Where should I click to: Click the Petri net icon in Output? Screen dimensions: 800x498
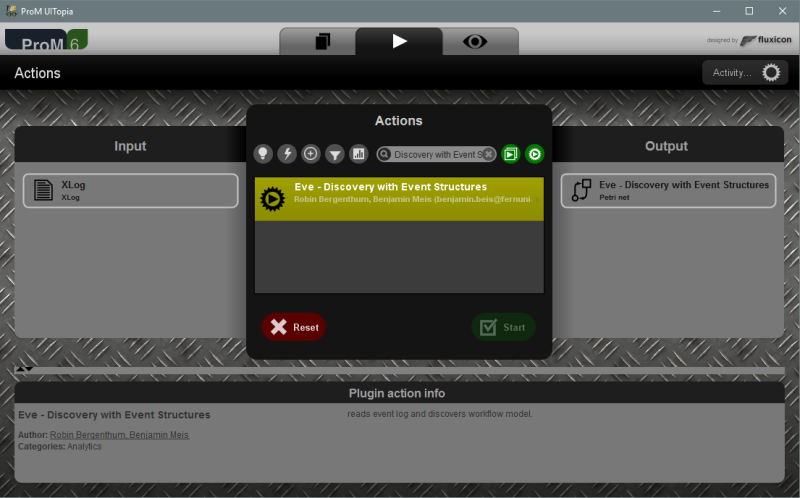(x=581, y=190)
